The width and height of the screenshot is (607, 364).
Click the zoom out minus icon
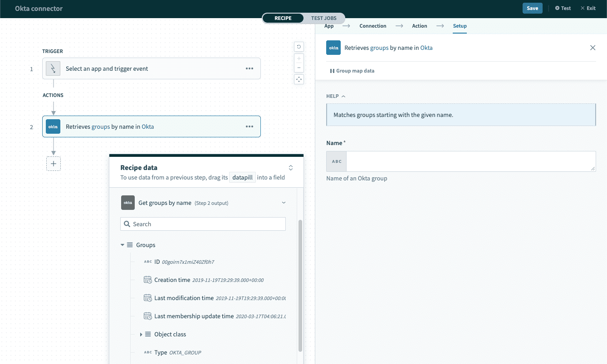click(x=299, y=67)
